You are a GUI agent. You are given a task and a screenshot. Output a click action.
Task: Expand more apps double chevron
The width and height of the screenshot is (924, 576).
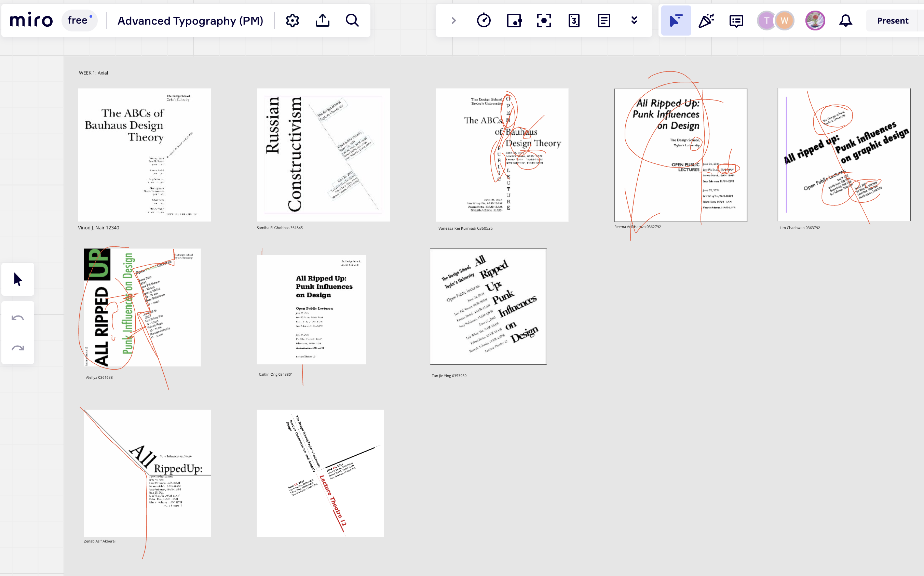(x=634, y=21)
